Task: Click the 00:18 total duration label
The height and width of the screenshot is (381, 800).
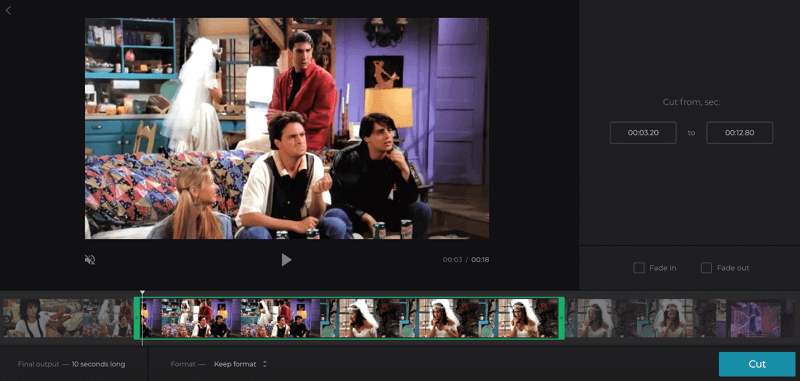Action: 480,260
